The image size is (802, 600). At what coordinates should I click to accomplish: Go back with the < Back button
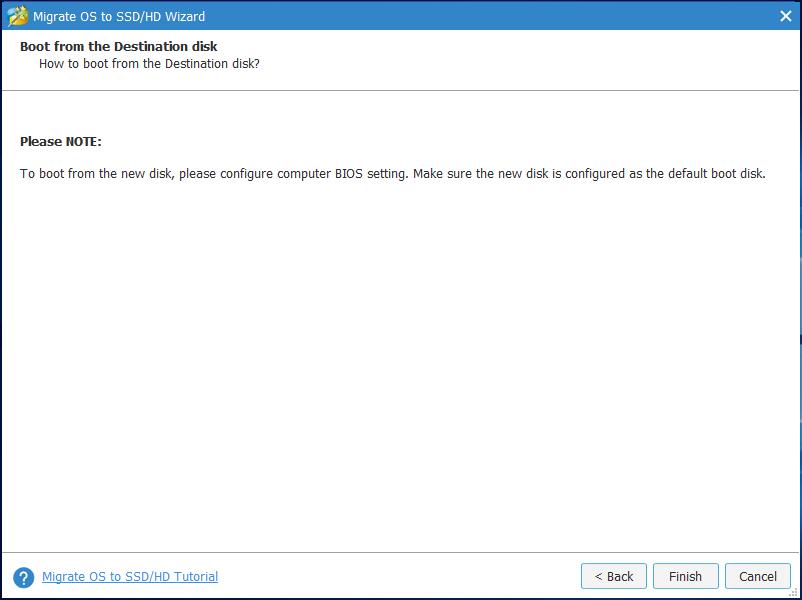click(x=614, y=576)
